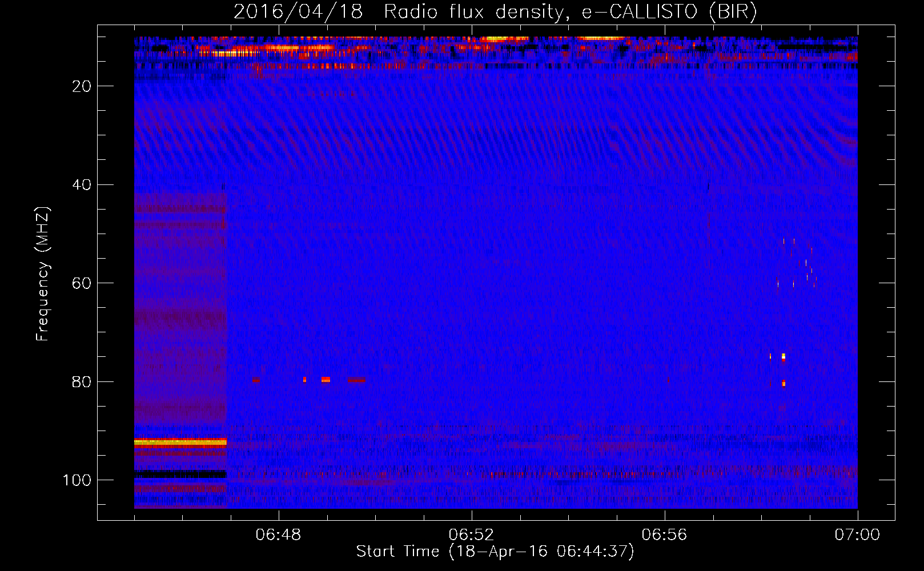Click the time tick label "06:48"
Screen dimensions: 924x571
[x=279, y=535]
